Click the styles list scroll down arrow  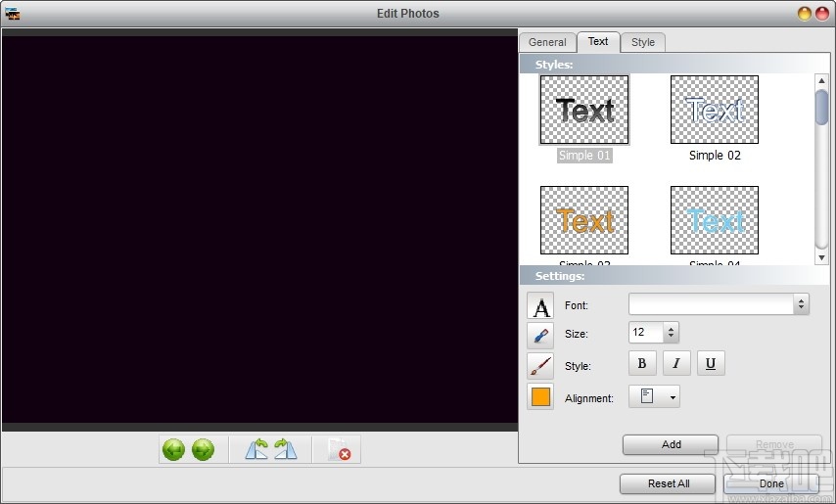click(821, 257)
